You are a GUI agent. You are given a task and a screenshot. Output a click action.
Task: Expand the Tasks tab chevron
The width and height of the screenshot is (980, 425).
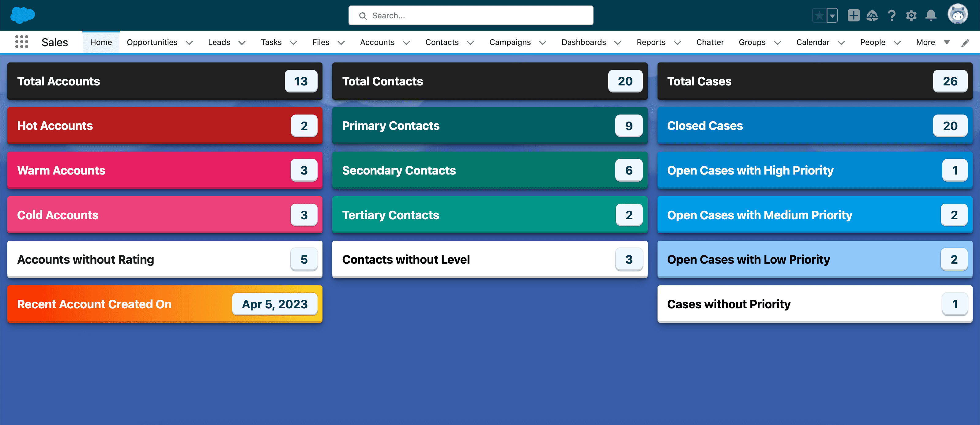(293, 43)
